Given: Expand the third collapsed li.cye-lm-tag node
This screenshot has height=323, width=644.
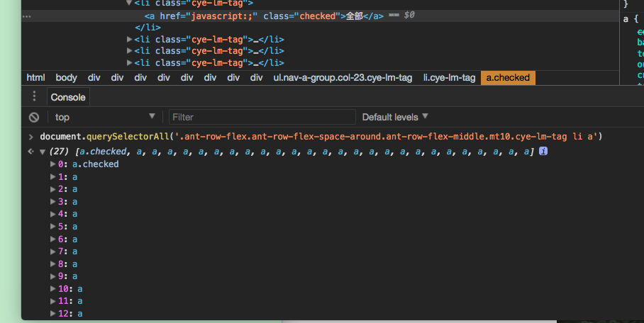Looking at the screenshot, I should point(129,63).
